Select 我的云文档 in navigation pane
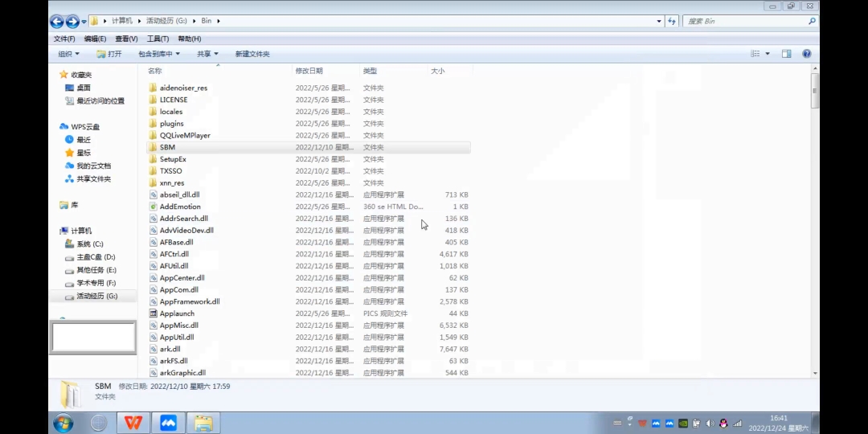Viewport: 868px width, 434px height. (x=93, y=166)
